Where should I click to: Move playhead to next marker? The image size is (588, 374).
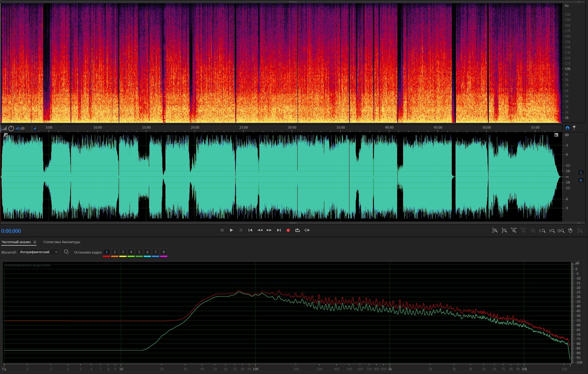click(x=279, y=230)
